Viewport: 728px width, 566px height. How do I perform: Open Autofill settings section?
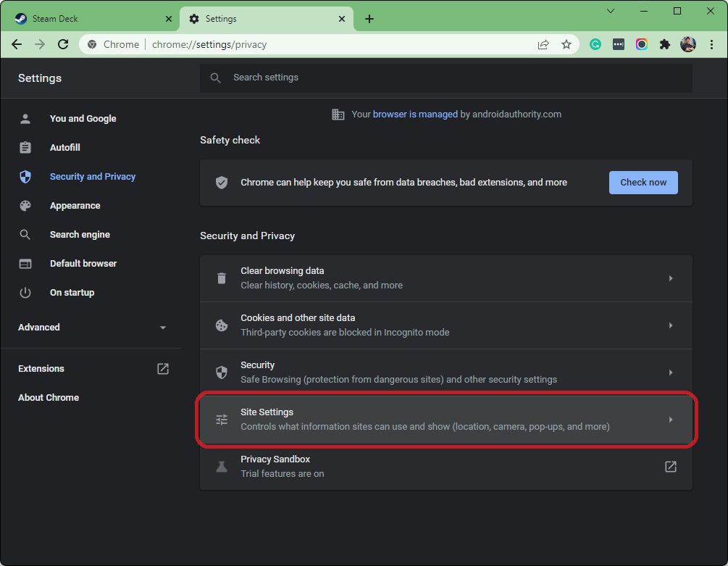pyautogui.click(x=65, y=148)
